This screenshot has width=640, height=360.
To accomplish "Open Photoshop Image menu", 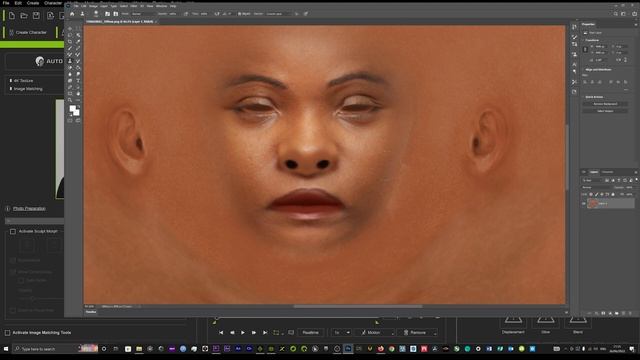I will tap(93, 6).
